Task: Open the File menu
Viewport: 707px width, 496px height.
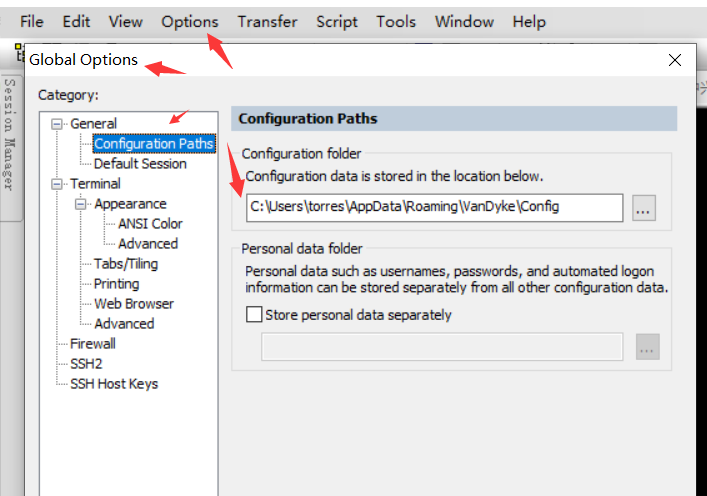Action: pos(32,21)
